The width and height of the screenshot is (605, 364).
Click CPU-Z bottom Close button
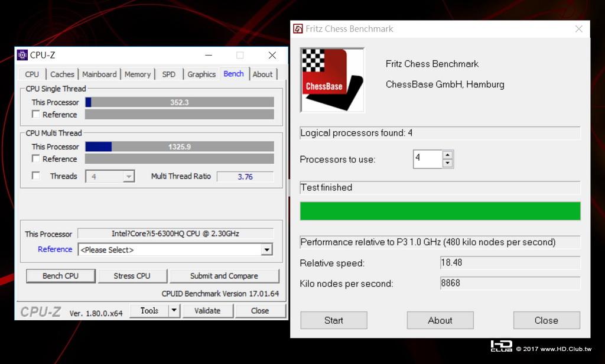pos(260,310)
